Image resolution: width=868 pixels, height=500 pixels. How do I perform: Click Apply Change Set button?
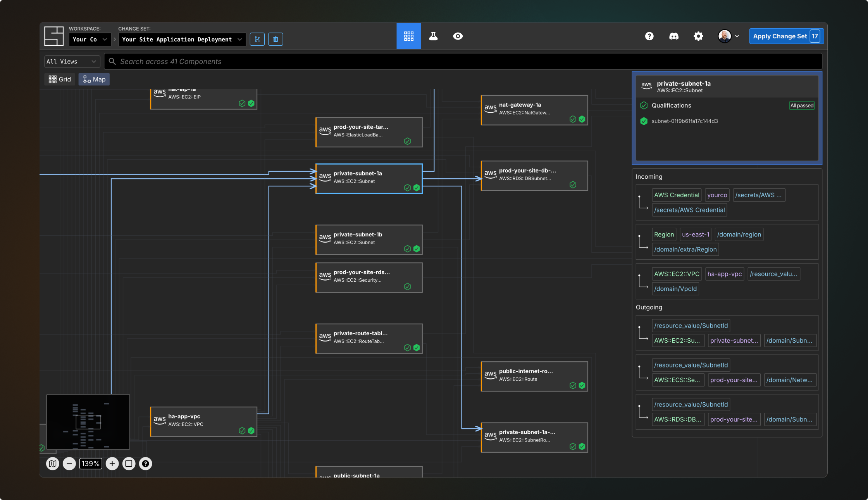coord(786,36)
